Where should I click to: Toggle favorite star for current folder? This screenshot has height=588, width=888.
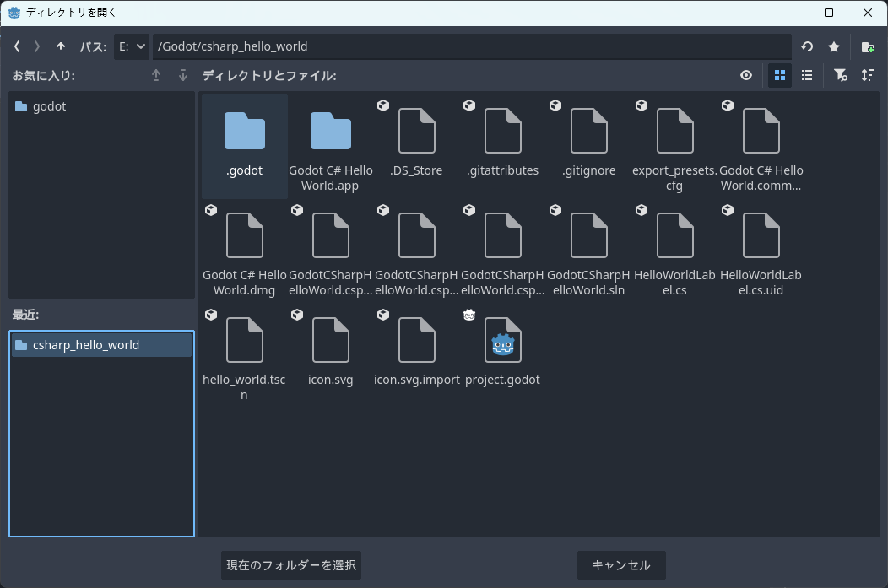point(834,46)
